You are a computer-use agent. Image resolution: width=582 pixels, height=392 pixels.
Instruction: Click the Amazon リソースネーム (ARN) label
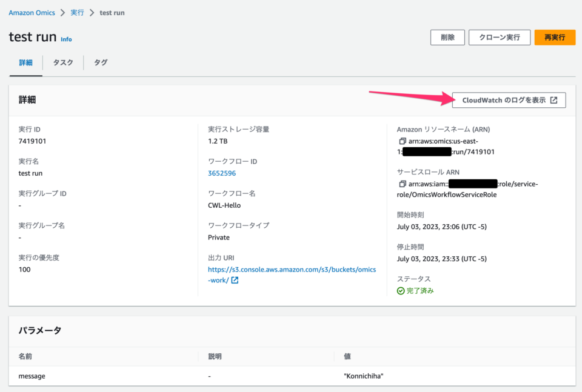click(443, 130)
